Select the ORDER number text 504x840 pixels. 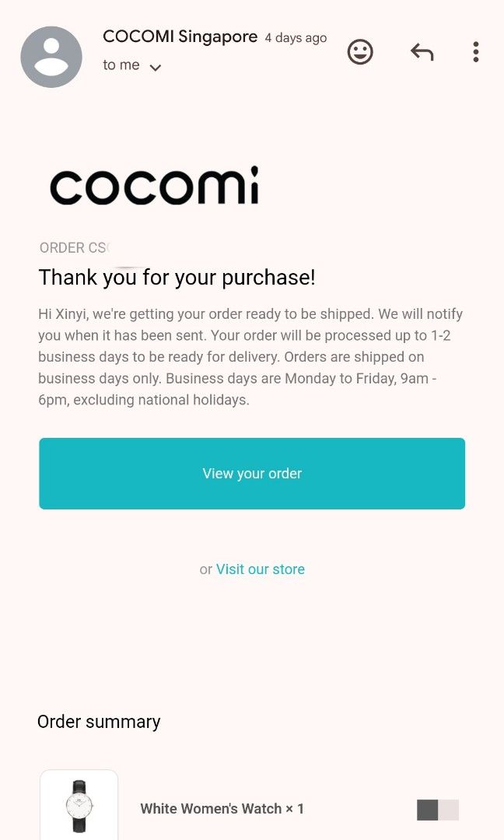point(74,247)
